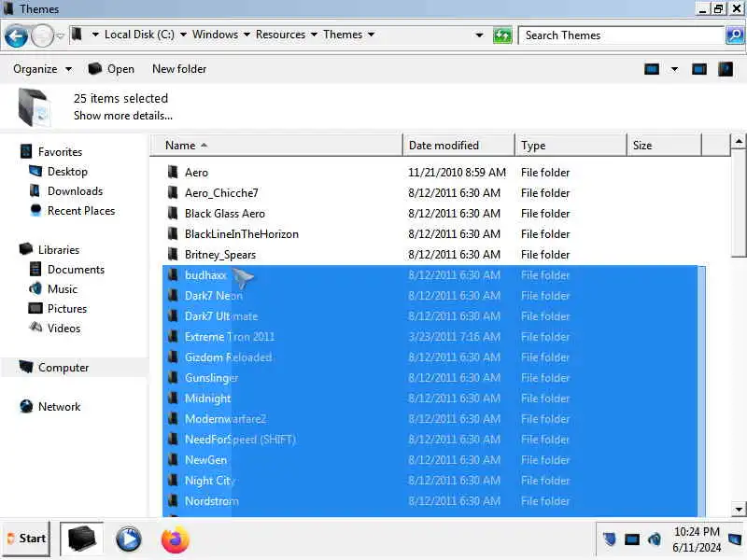Screen dimensions: 747x560
Task: Expand arrow after Local Disk (C:)
Action: (x=183, y=35)
